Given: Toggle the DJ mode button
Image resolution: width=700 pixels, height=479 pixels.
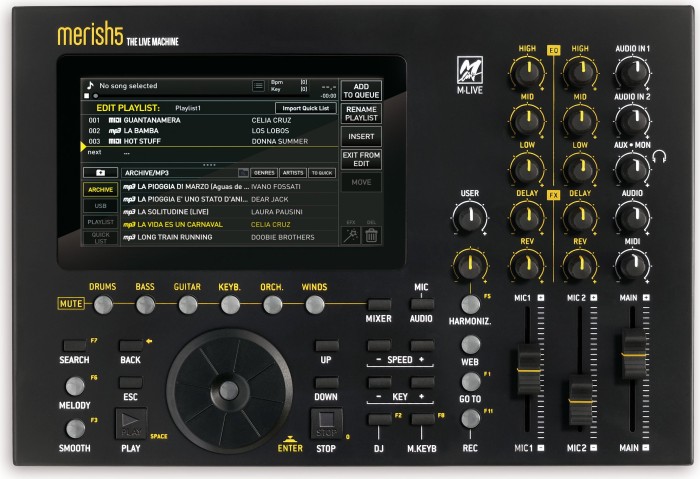Looking at the screenshot, I should [379, 419].
